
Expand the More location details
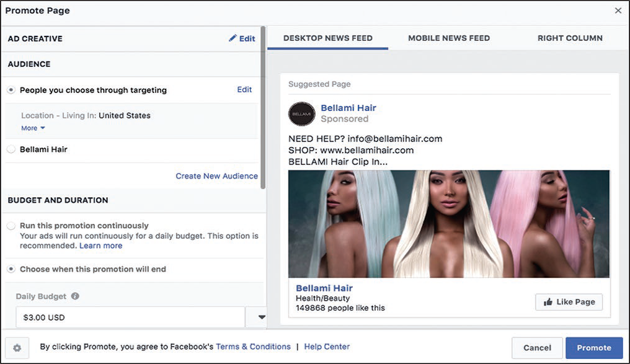pos(33,128)
